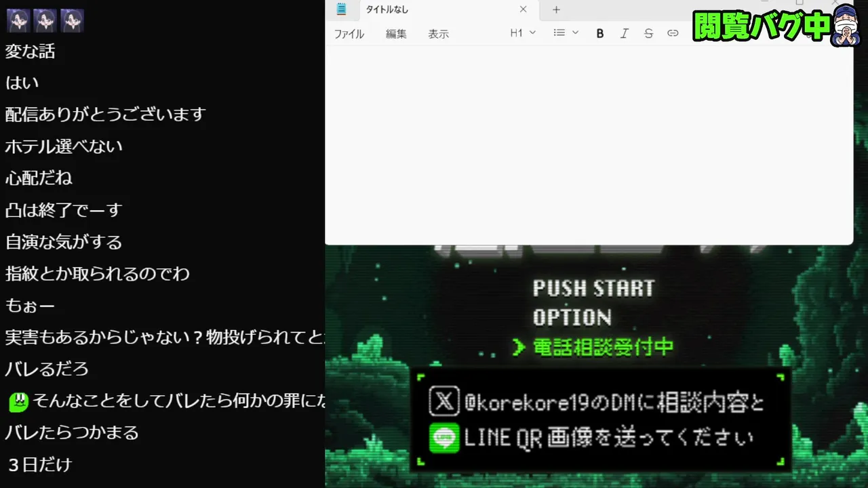
Task: Click the chat message バレるだろ
Action: (47, 369)
